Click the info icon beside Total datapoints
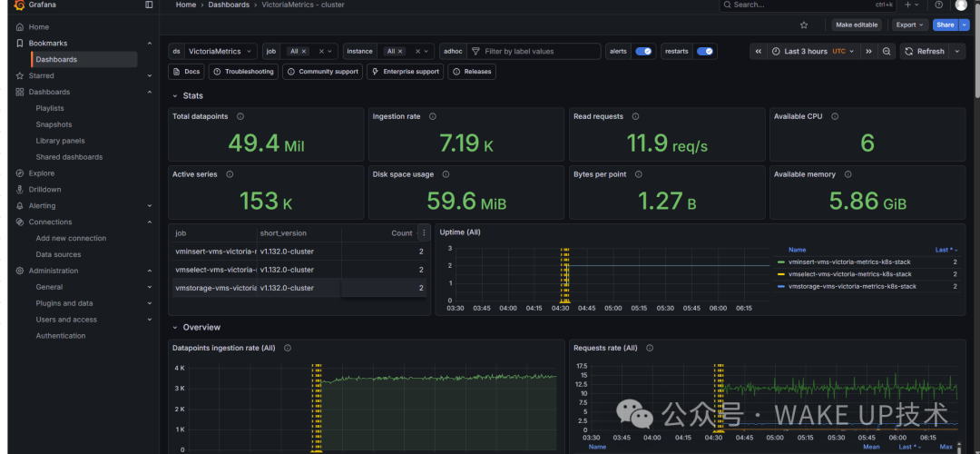980x454 pixels. [240, 116]
